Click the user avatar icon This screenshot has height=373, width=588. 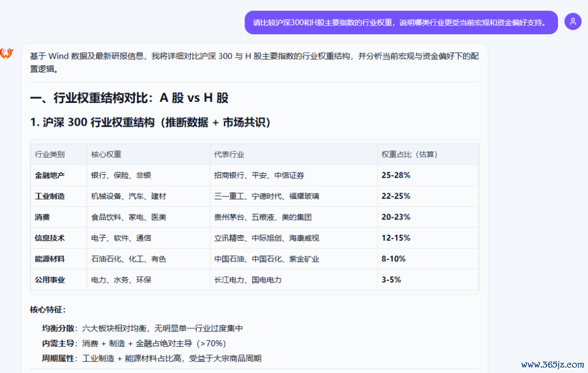pyautogui.click(x=573, y=22)
